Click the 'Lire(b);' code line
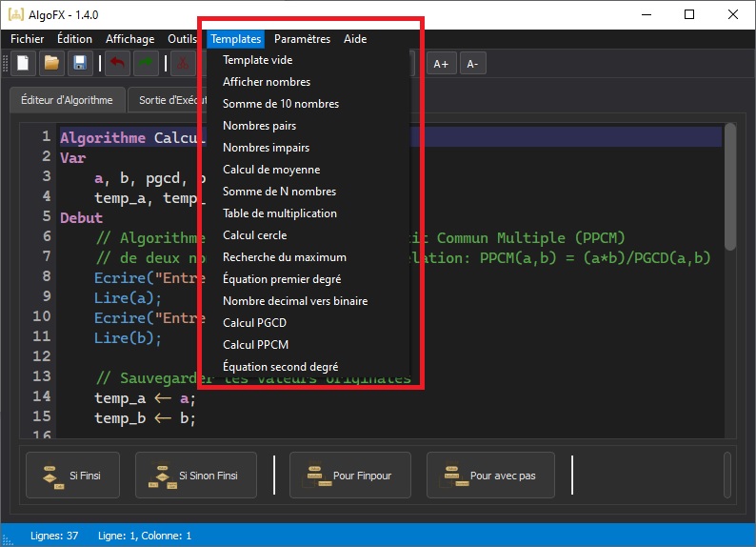 coord(128,337)
